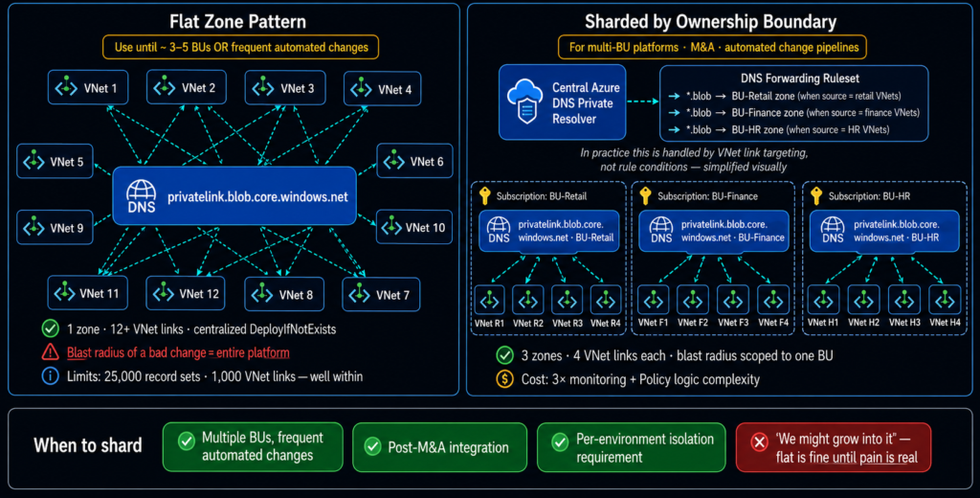Click the VNet 4 network icon

pyautogui.click(x=361, y=89)
